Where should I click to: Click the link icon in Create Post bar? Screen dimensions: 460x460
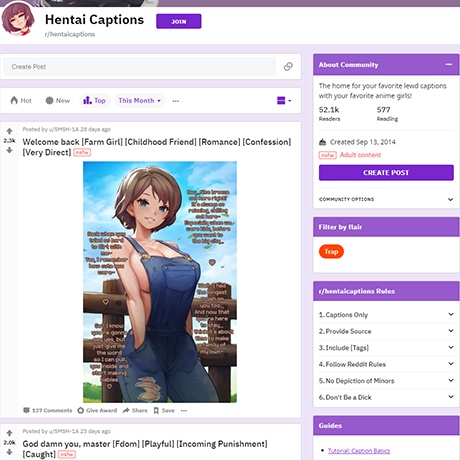(x=288, y=66)
